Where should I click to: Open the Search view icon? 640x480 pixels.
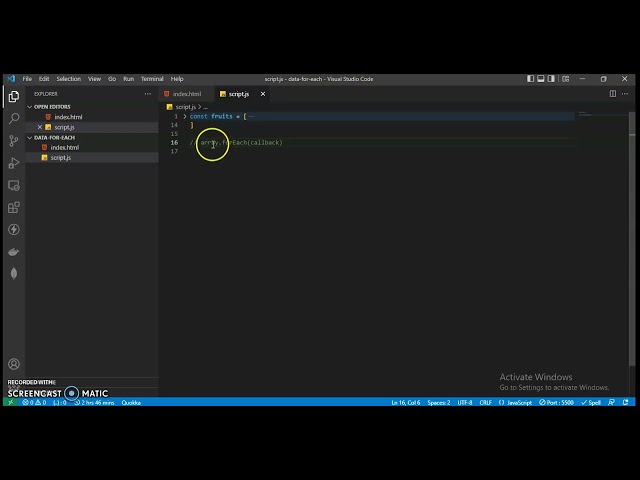click(x=14, y=118)
